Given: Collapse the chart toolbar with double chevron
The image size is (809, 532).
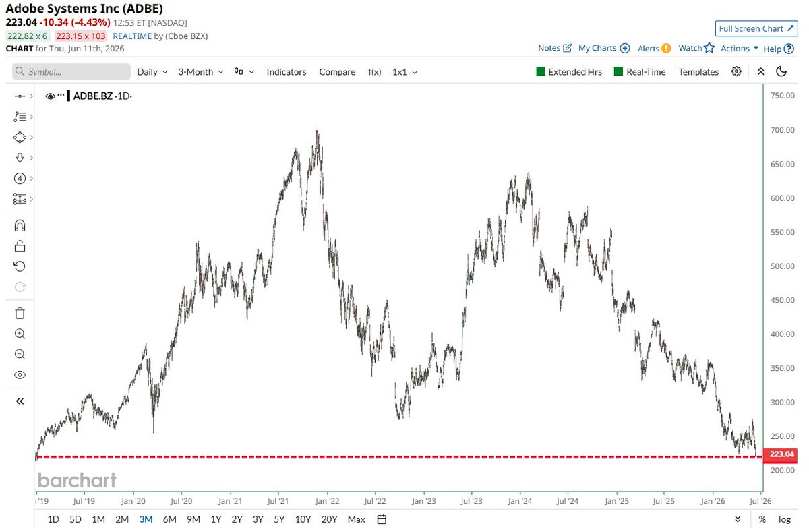Looking at the screenshot, I should (x=760, y=71).
